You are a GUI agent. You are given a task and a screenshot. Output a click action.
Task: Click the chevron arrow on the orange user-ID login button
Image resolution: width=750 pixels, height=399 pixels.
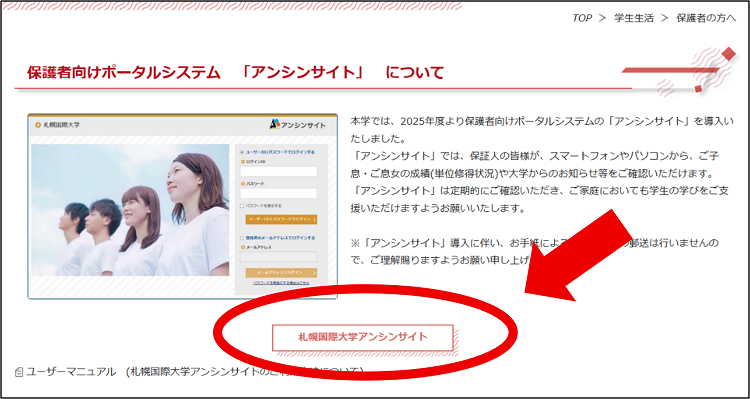[x=314, y=220]
